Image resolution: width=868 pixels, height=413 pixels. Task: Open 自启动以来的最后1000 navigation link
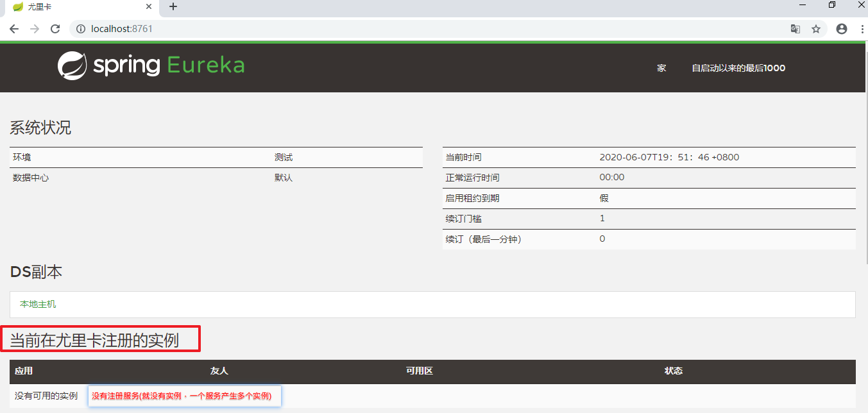click(738, 68)
